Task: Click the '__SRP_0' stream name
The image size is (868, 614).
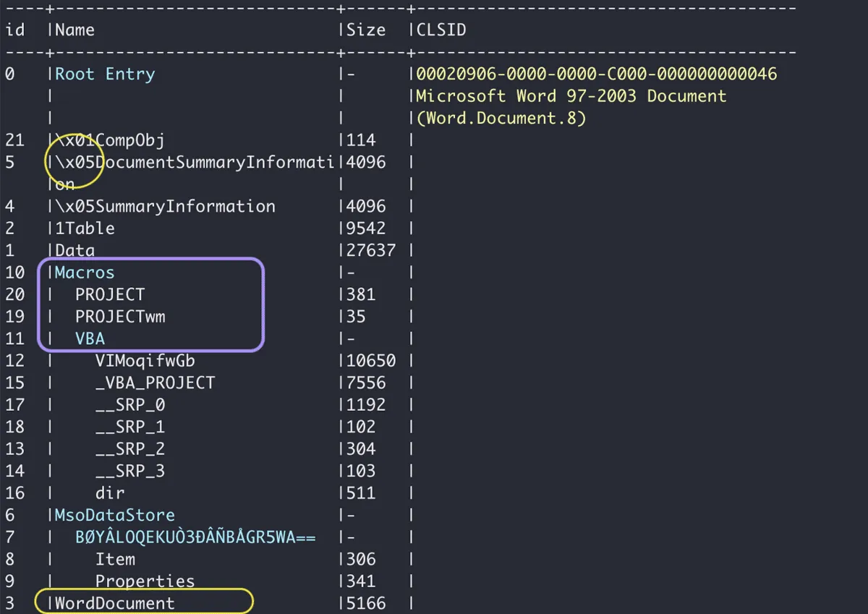Action: point(130,405)
